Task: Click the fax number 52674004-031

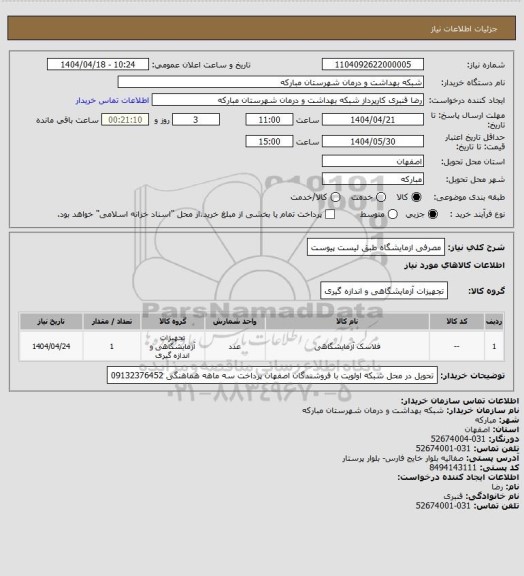Action: (458, 439)
